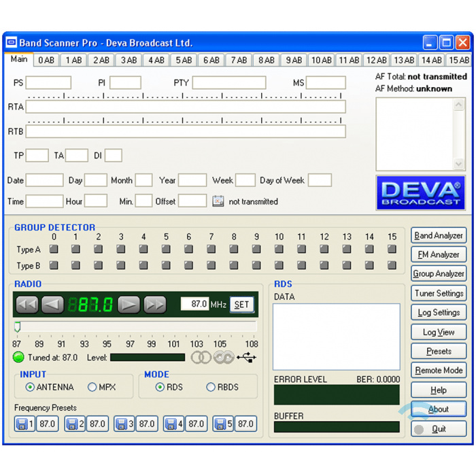Switch to the 0AB tab

[46, 60]
